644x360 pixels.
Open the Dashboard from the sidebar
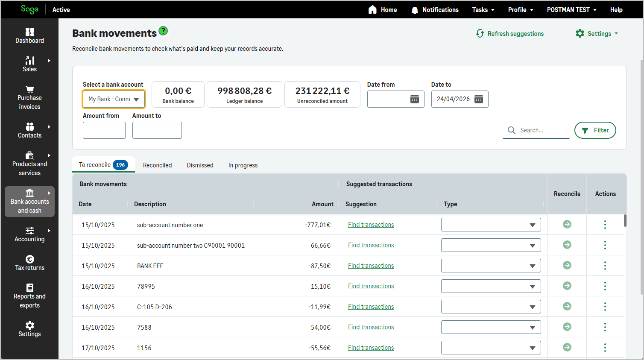pos(29,36)
